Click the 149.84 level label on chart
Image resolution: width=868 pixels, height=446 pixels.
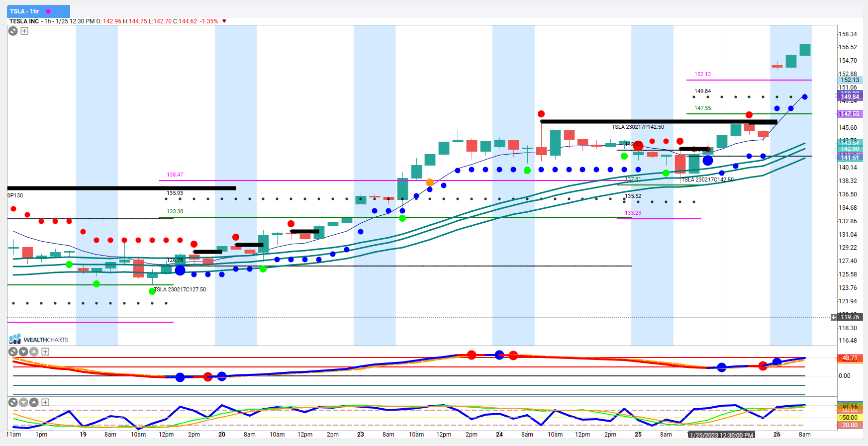tap(703, 91)
